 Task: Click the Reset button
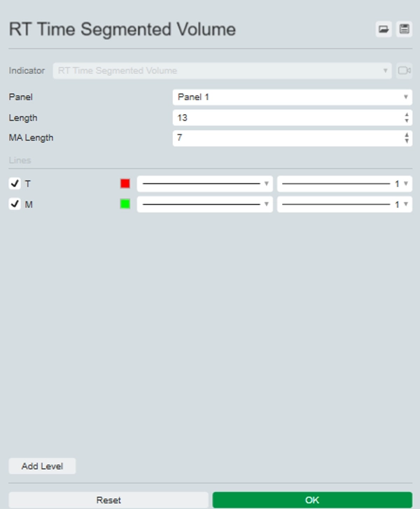(x=108, y=500)
